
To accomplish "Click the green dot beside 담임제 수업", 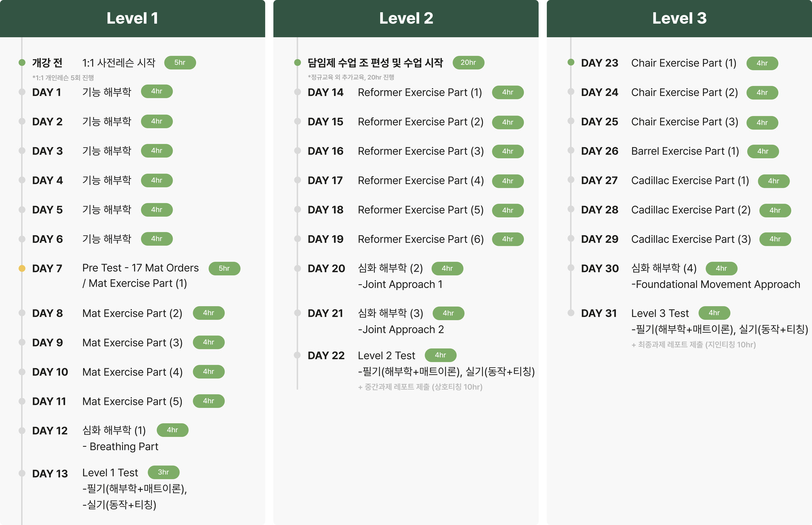I will (298, 63).
